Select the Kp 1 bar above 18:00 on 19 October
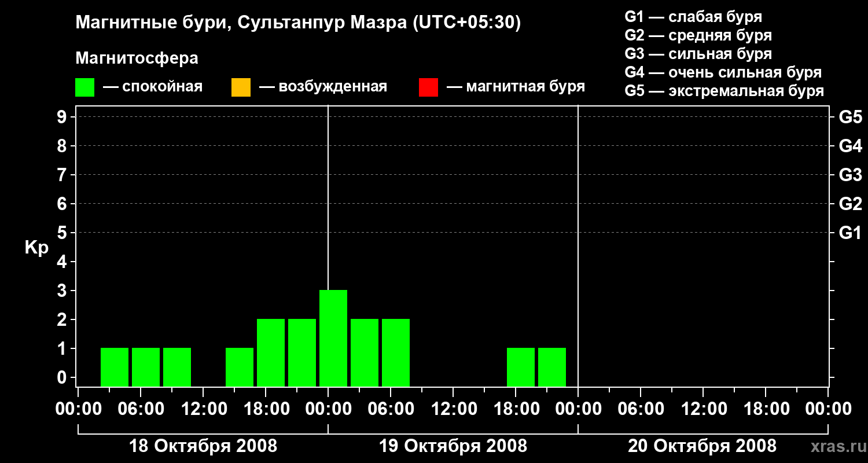The image size is (868, 463). (521, 367)
